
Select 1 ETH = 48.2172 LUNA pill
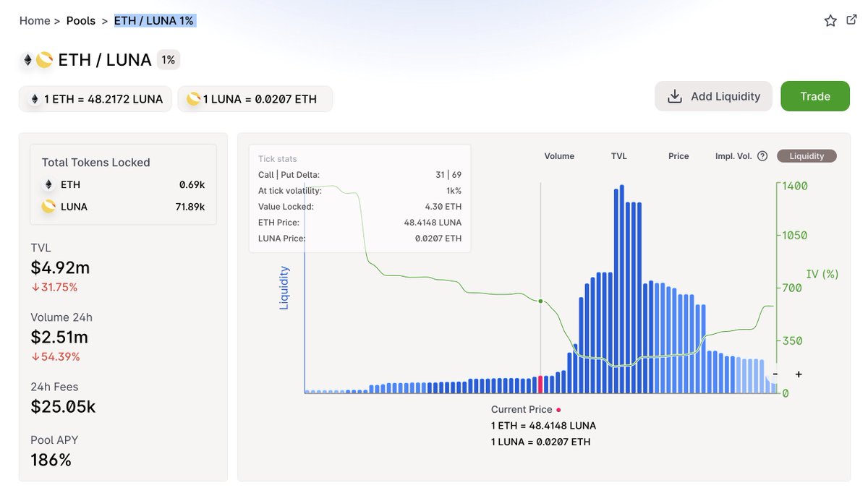(x=95, y=99)
